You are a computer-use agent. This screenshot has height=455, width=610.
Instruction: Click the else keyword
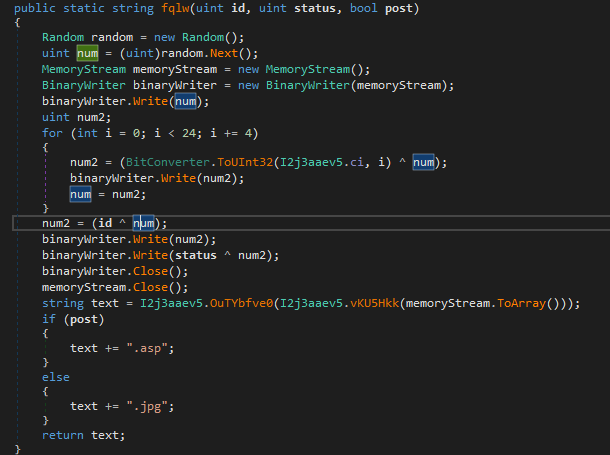click(56, 377)
